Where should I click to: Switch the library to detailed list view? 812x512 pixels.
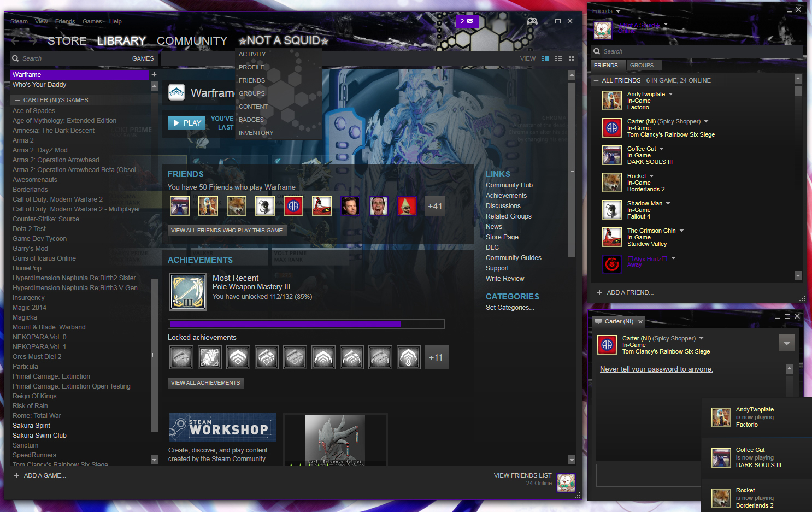pos(558,58)
